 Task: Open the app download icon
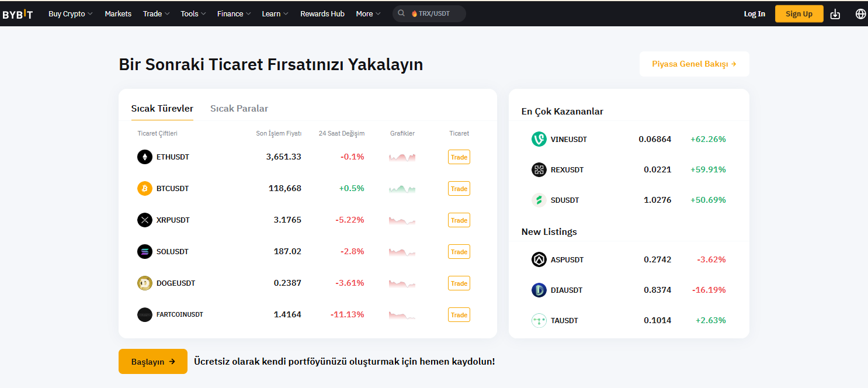pyautogui.click(x=835, y=14)
